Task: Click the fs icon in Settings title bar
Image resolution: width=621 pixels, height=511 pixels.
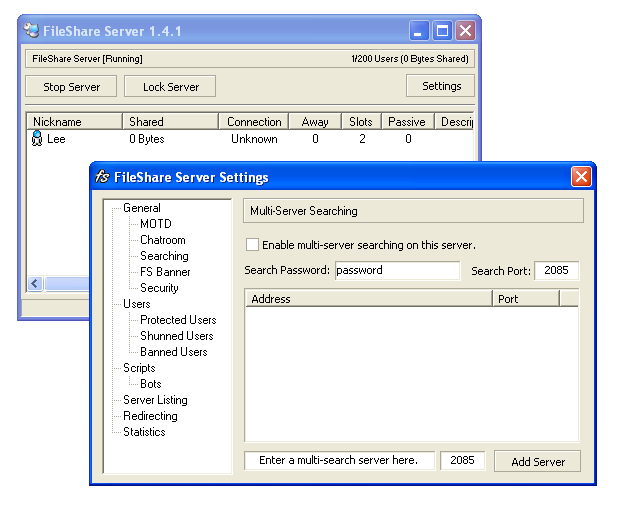Action: [x=102, y=177]
